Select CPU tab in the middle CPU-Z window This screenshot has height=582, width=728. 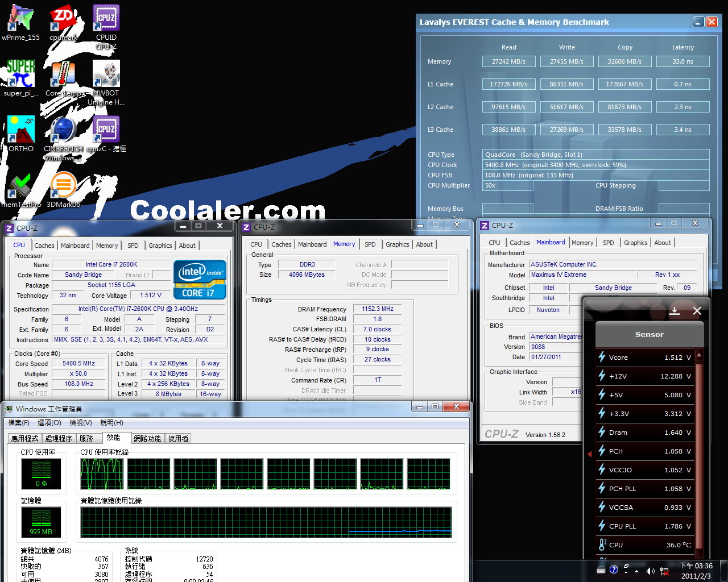pyautogui.click(x=256, y=244)
